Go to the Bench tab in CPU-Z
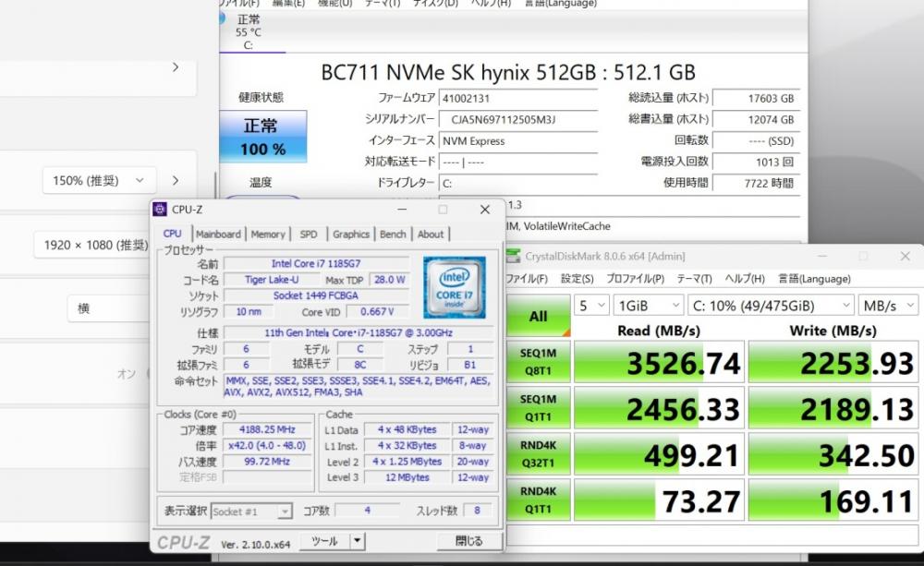 tap(393, 234)
